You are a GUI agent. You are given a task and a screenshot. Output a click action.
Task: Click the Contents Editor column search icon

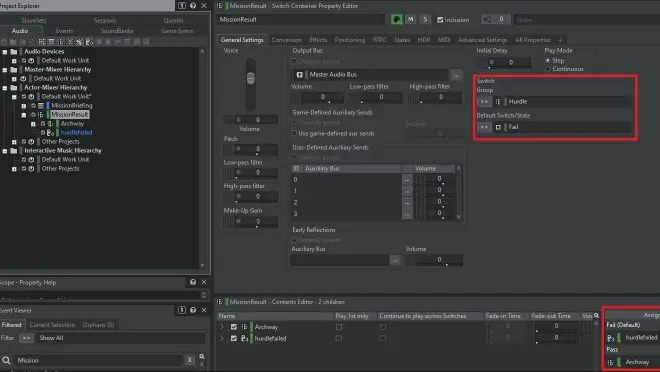tap(596, 316)
